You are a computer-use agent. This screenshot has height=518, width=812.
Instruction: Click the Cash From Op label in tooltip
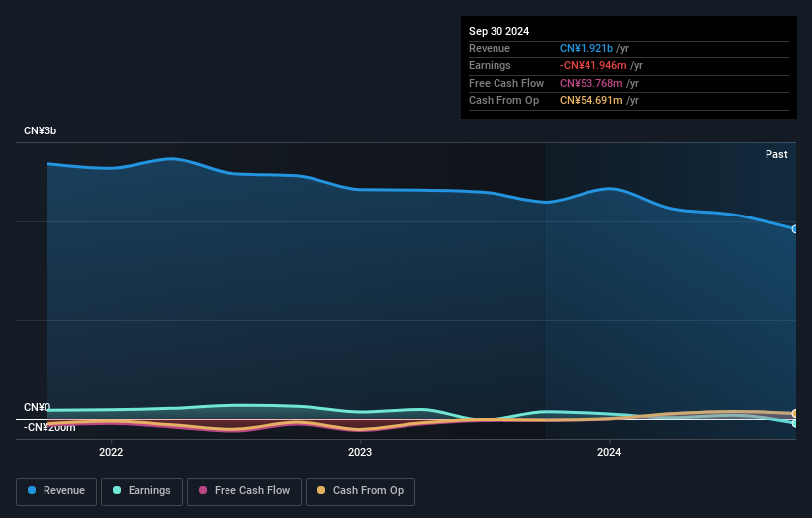503,101
